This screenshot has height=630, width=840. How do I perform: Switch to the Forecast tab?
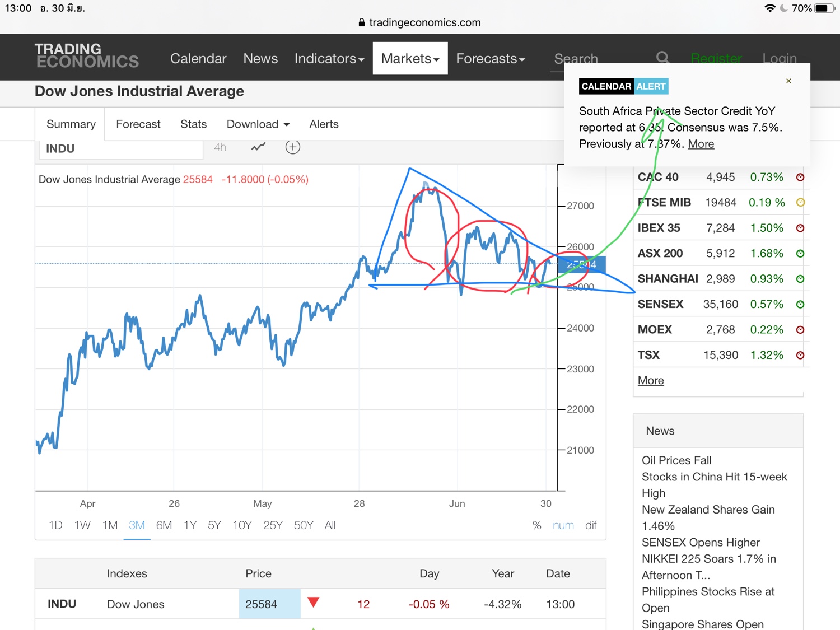coord(138,124)
